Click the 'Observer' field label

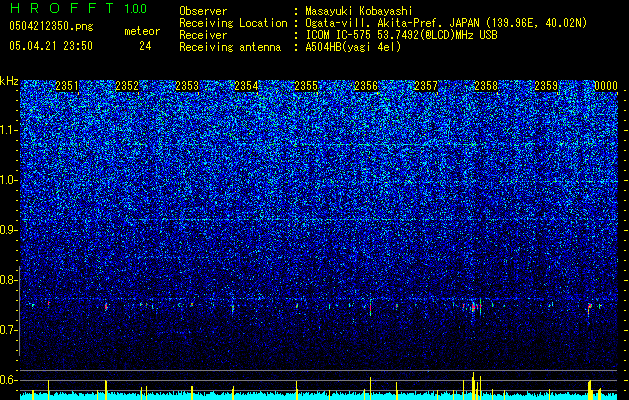(x=203, y=11)
